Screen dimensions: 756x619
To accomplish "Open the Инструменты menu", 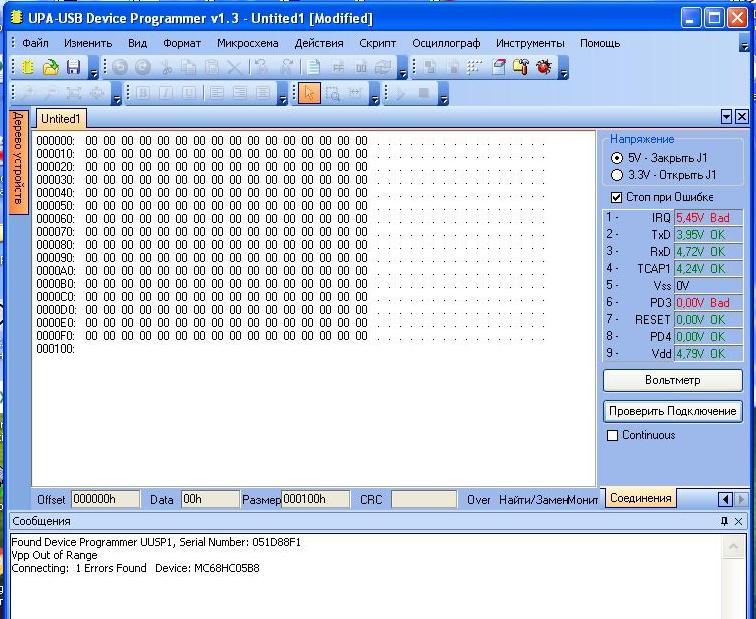I will (x=530, y=43).
